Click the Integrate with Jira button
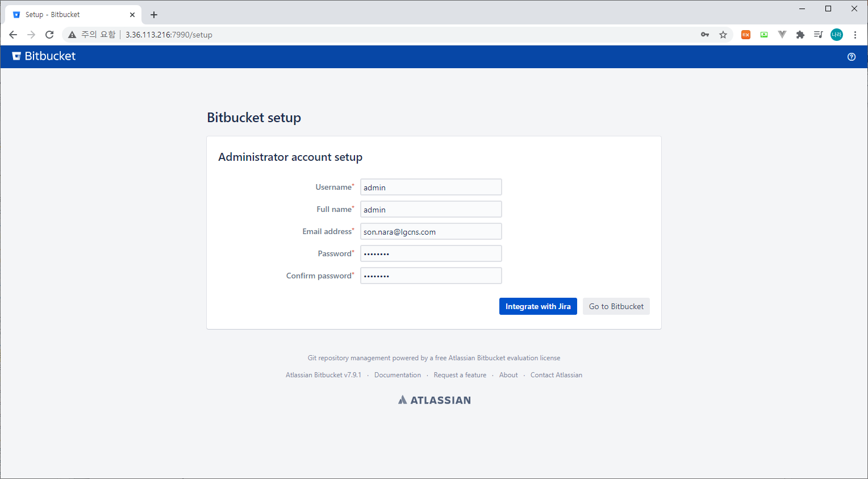The height and width of the screenshot is (479, 868). 538,306
